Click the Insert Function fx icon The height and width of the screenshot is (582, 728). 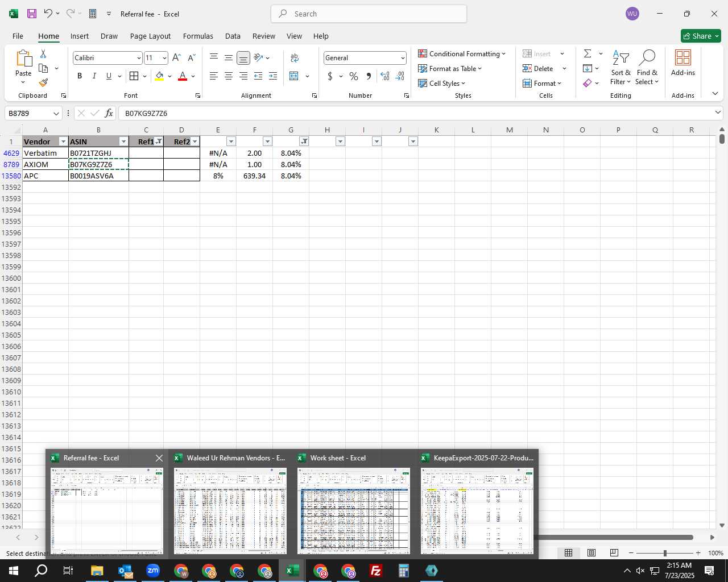[109, 113]
